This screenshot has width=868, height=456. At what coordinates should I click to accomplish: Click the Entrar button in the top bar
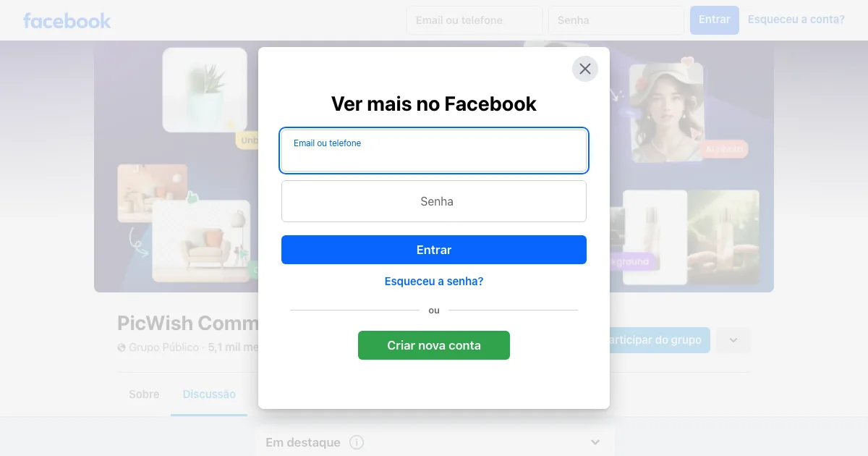click(x=715, y=20)
